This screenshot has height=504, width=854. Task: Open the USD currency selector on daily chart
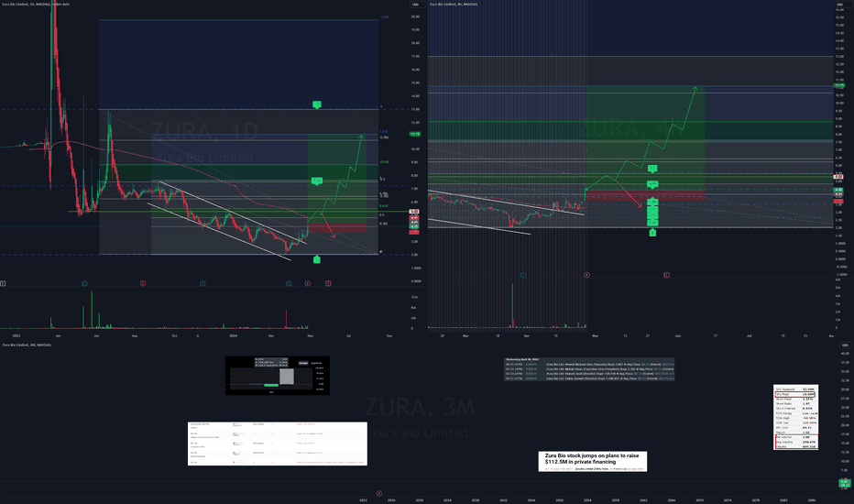coord(417,5)
